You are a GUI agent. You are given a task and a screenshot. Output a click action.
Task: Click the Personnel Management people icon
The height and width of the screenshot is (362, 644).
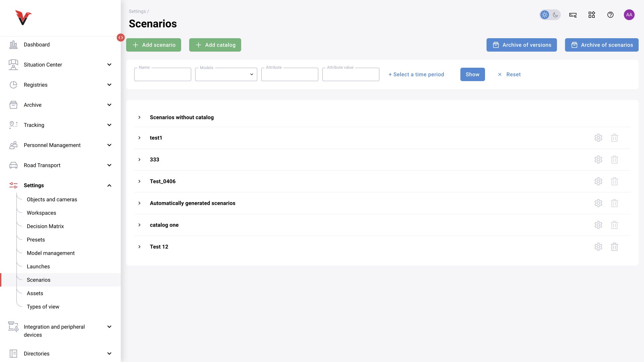click(13, 145)
